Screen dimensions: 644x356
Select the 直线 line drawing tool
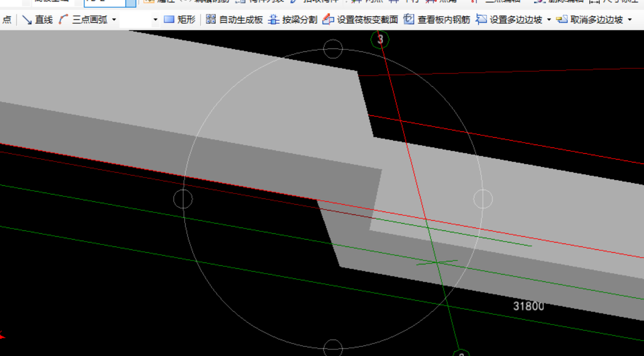click(37, 20)
